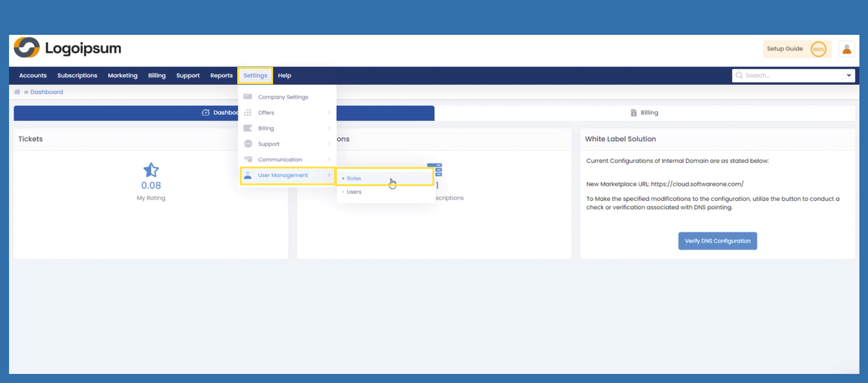
Task: Click the home breadcrumb icon
Action: click(x=17, y=92)
